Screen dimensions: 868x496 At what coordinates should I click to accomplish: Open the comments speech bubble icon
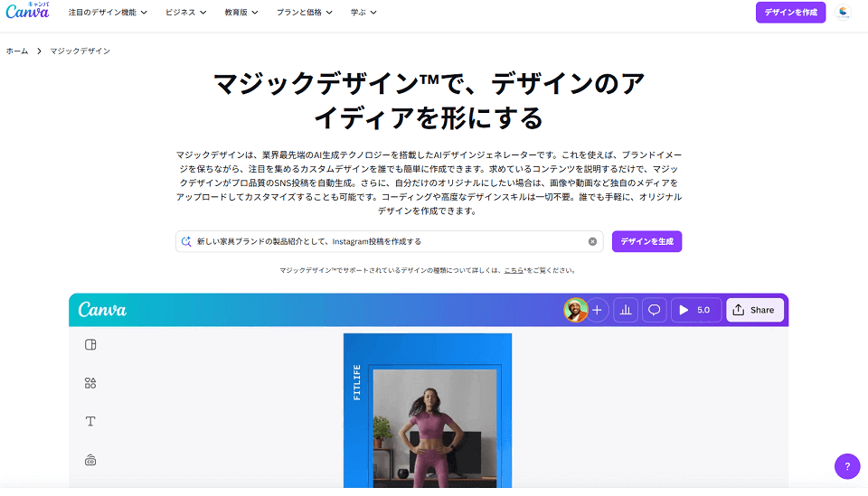(655, 310)
